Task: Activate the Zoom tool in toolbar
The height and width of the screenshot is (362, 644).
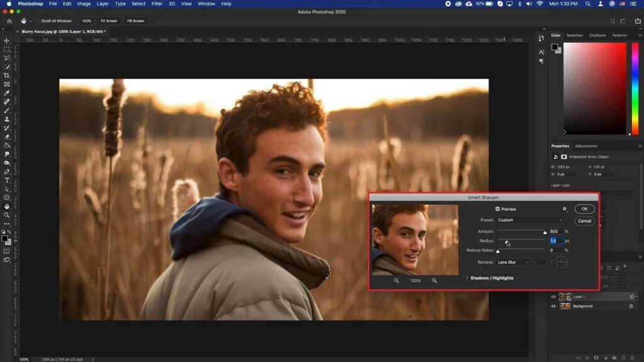Action: click(x=7, y=215)
